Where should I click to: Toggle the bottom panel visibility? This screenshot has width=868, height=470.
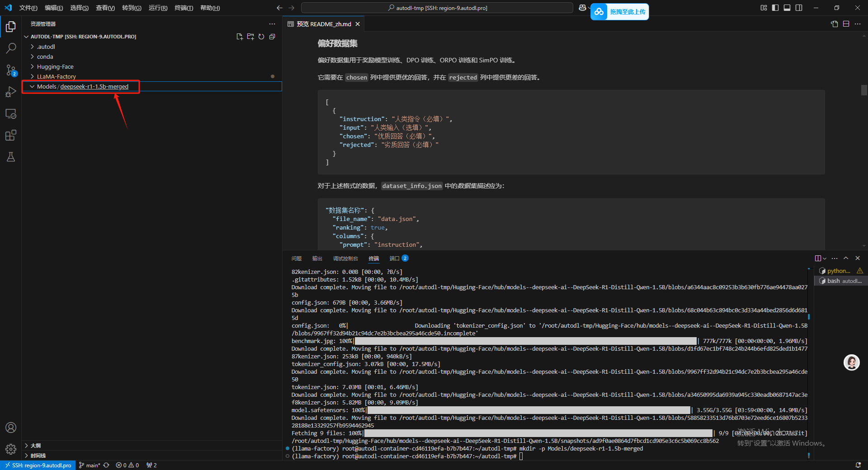(x=787, y=8)
